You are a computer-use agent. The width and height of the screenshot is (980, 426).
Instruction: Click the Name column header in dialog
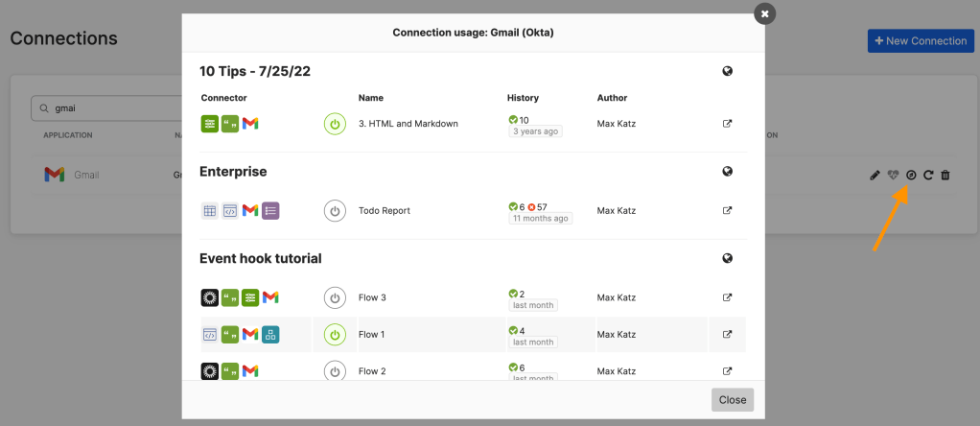tap(371, 98)
